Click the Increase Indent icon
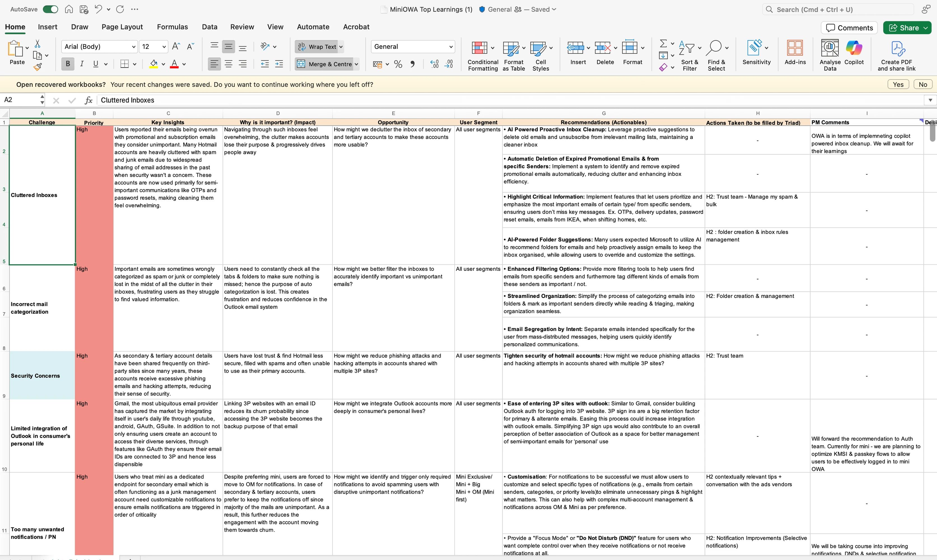937x560 pixels. 279,64
